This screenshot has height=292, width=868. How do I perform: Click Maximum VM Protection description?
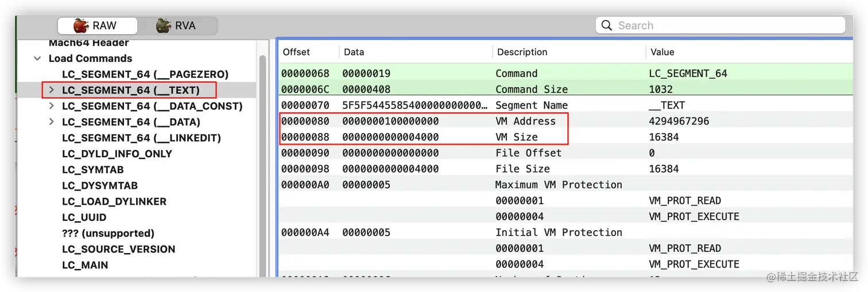tap(559, 185)
